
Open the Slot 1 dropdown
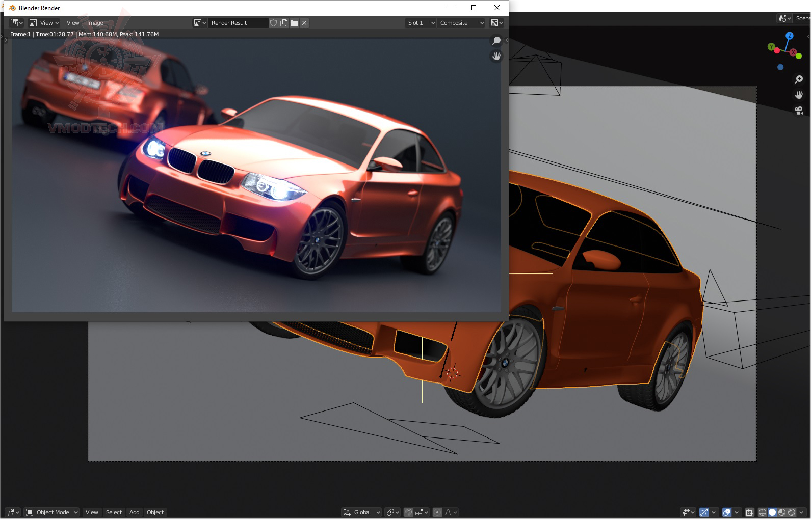421,23
